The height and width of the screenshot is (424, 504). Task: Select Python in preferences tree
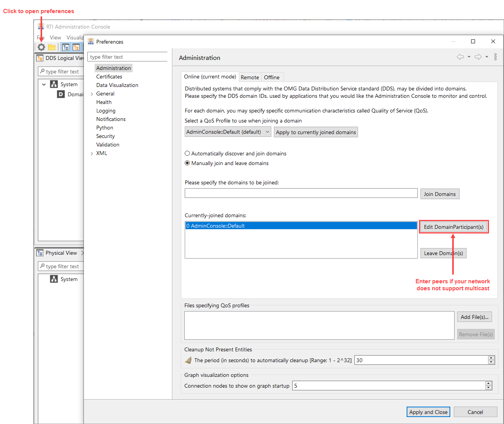(105, 128)
